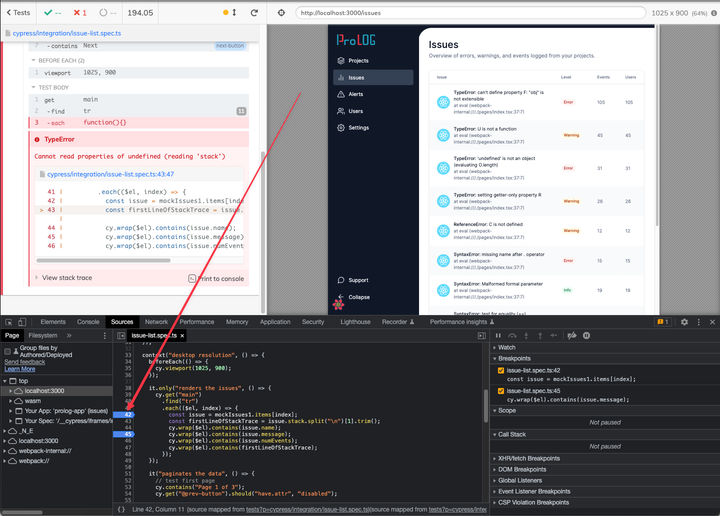
Task: Click the line 45 breakpoint marker in gutter
Action: (x=127, y=434)
